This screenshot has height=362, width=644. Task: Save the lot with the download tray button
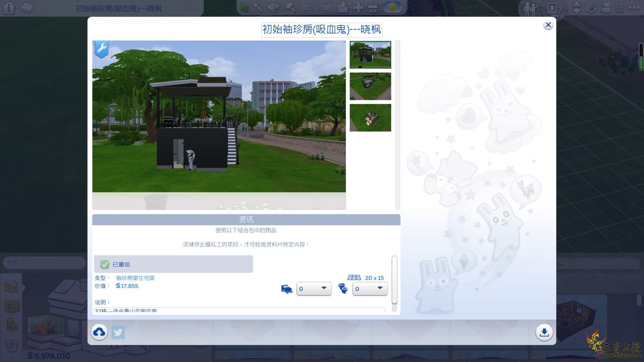544,333
